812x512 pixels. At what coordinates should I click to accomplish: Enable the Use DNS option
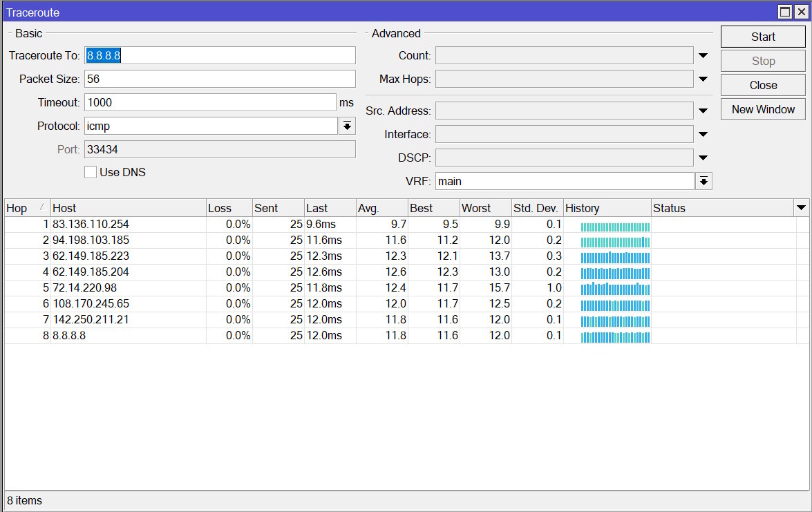pos(90,172)
